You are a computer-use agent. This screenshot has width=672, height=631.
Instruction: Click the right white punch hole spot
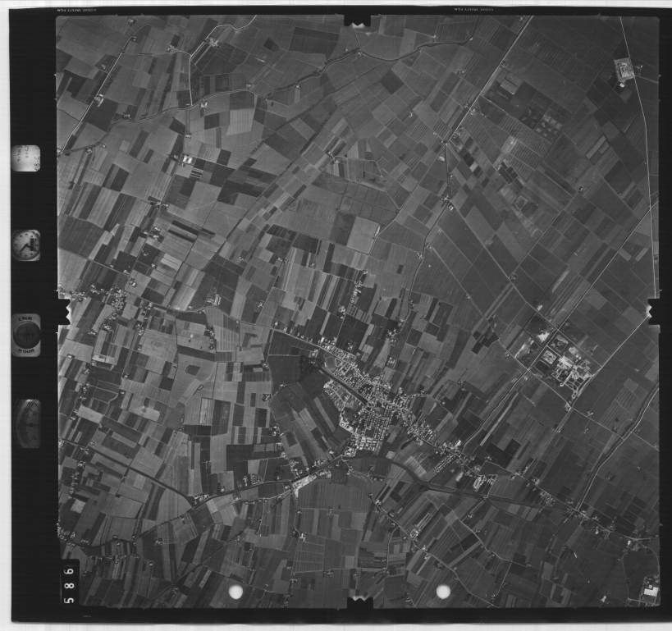(x=443, y=591)
